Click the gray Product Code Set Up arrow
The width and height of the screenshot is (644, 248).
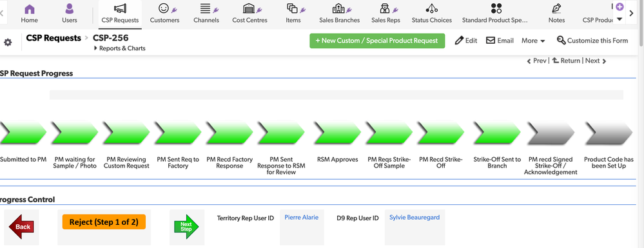(x=609, y=133)
